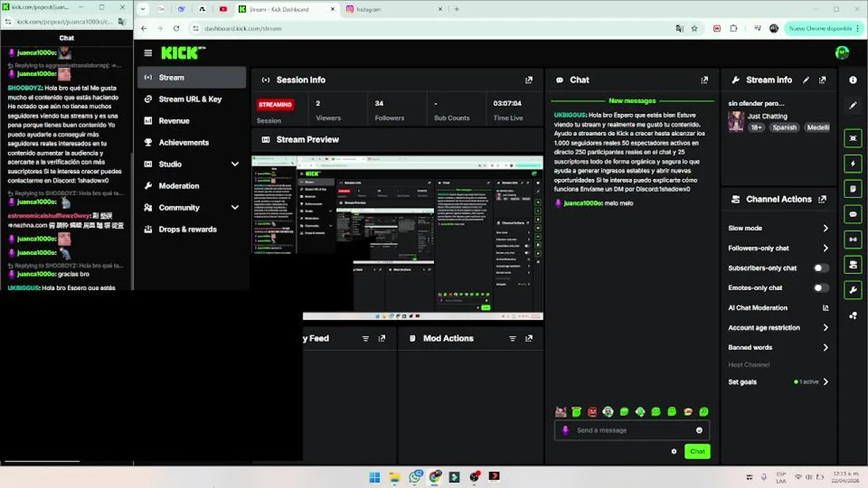
Task: Go to Stream in sidebar
Action: tap(192, 77)
